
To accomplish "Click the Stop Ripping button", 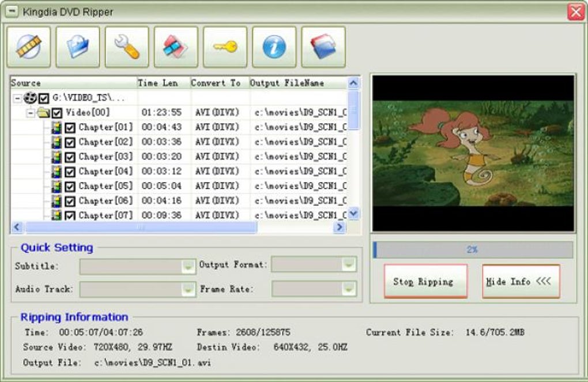I will pos(425,281).
